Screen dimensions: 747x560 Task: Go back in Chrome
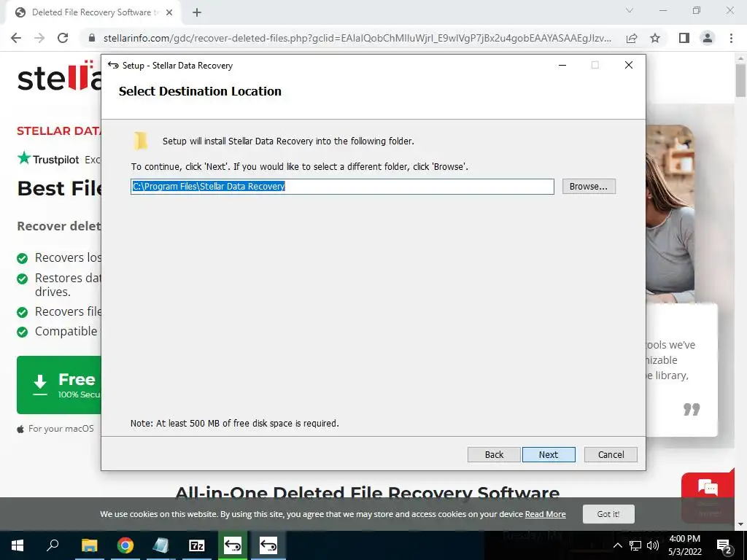click(16, 38)
